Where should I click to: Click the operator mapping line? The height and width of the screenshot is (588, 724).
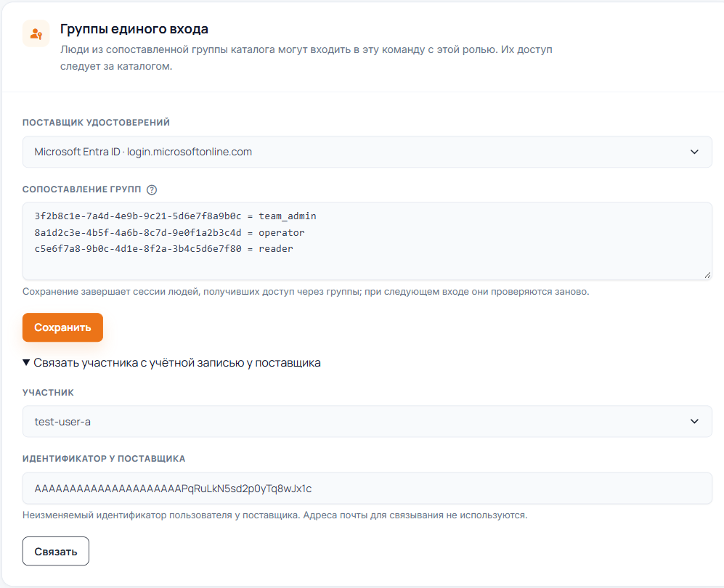click(x=169, y=232)
